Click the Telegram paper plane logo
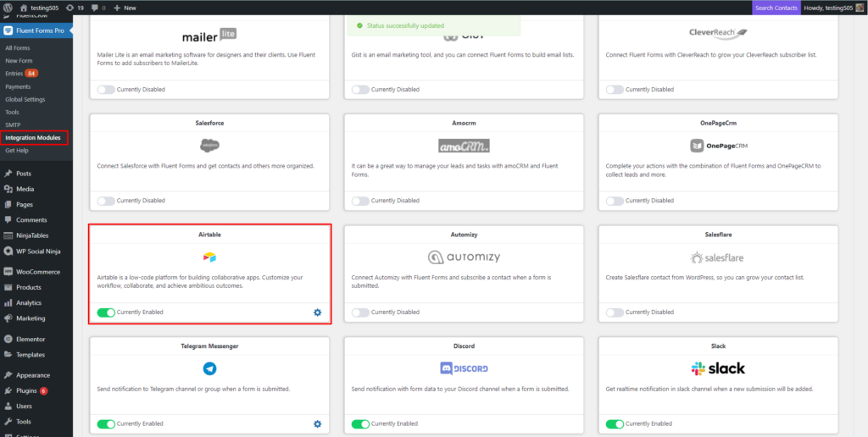 209,368
